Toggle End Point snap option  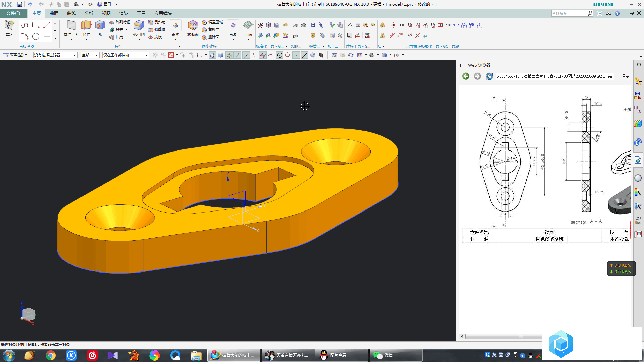click(x=237, y=55)
